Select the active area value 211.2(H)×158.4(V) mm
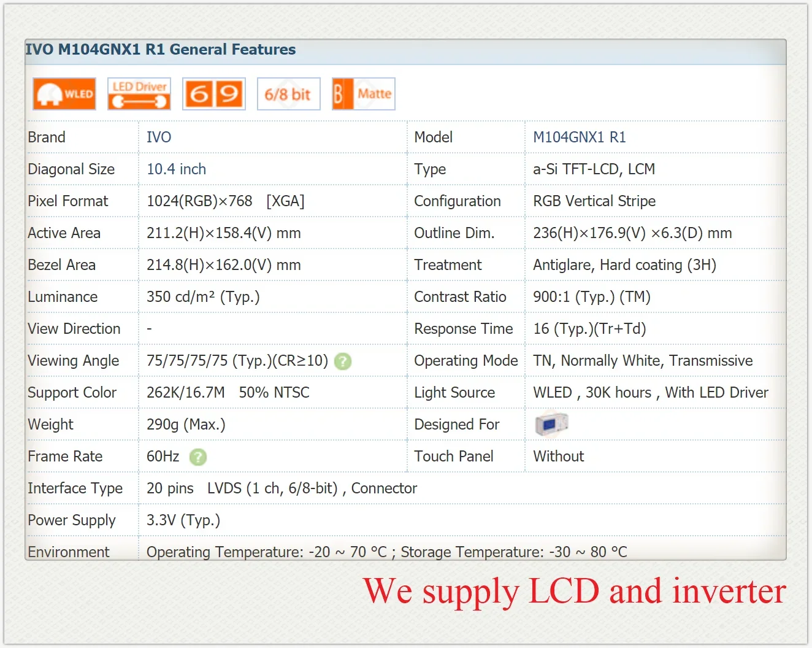Image resolution: width=812 pixels, height=648 pixels. [224, 233]
